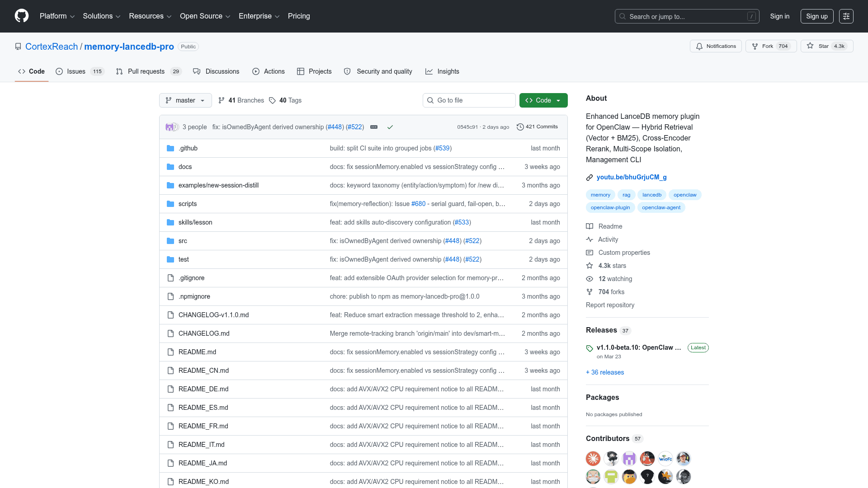Expand the Platform menu
The width and height of the screenshot is (868, 488).
pyautogui.click(x=57, y=16)
